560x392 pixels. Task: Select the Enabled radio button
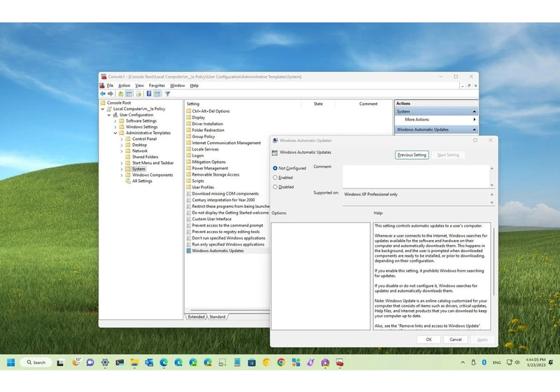coord(275,177)
